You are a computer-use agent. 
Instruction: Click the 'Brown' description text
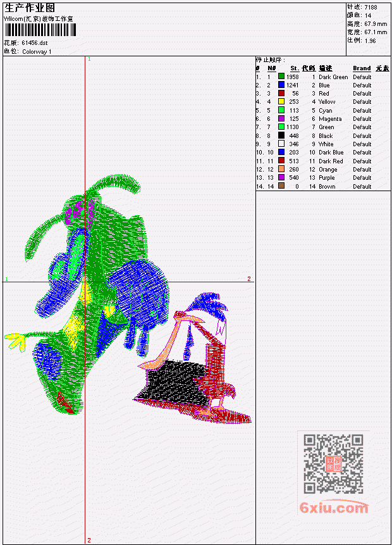point(327,187)
